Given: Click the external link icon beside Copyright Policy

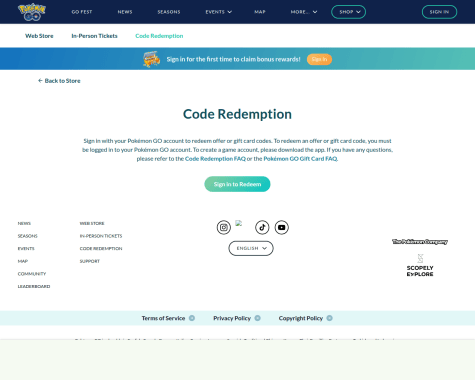Looking at the screenshot, I should pyautogui.click(x=330, y=318).
